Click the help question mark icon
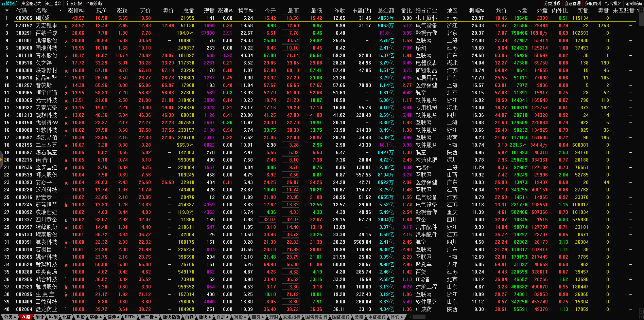644x320 pixels. 638,11
